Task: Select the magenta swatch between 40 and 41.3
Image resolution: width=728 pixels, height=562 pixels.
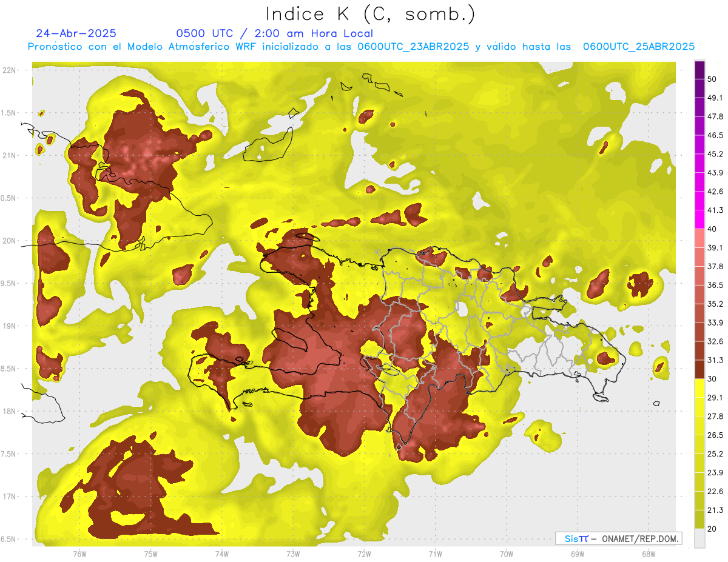Action: pos(699,220)
